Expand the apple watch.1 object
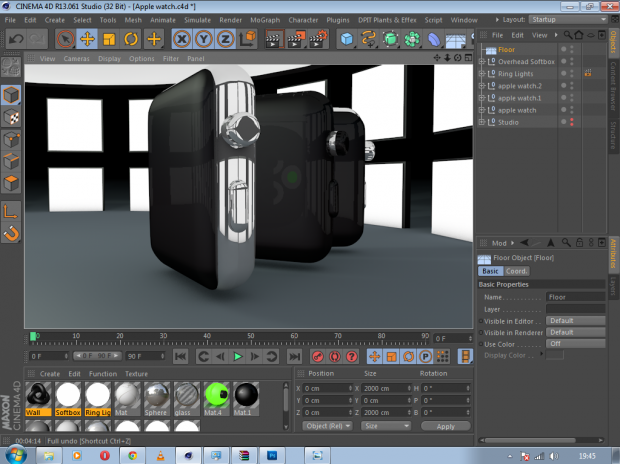This screenshot has width=620, height=464. [x=482, y=98]
